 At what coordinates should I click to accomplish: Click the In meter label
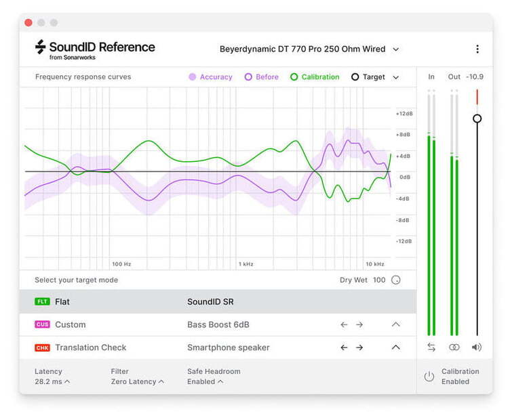coord(431,77)
